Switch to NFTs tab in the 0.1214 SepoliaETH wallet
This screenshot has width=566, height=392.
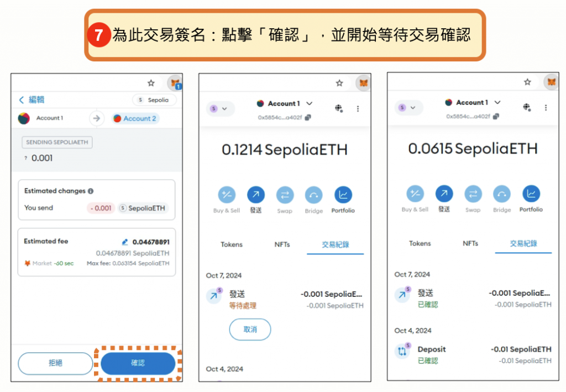(282, 244)
